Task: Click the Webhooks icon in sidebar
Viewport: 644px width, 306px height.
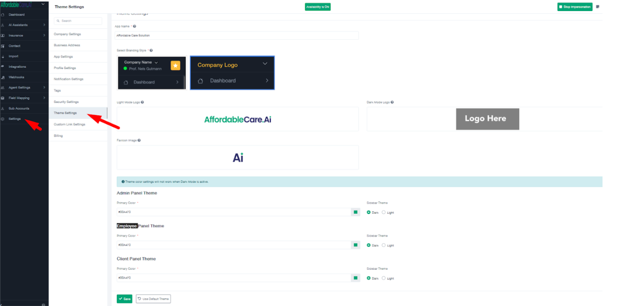Action: (2, 77)
